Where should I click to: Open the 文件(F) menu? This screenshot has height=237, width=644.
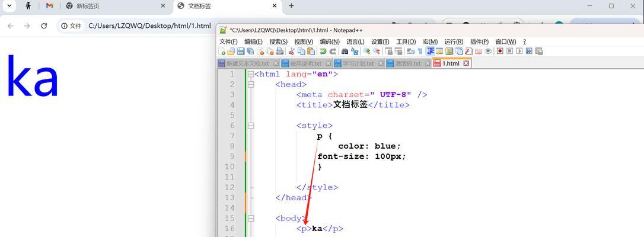pyautogui.click(x=228, y=42)
